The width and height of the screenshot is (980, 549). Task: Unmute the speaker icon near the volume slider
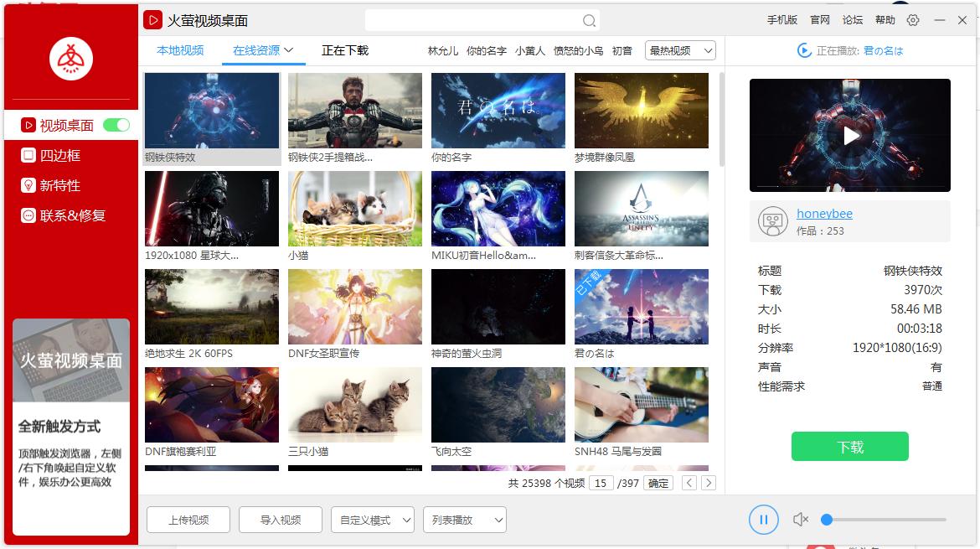801,519
